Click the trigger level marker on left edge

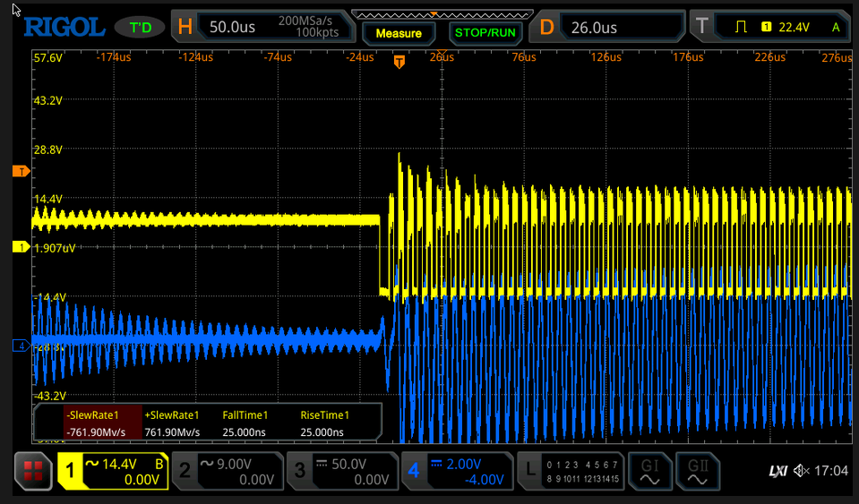[x=21, y=172]
